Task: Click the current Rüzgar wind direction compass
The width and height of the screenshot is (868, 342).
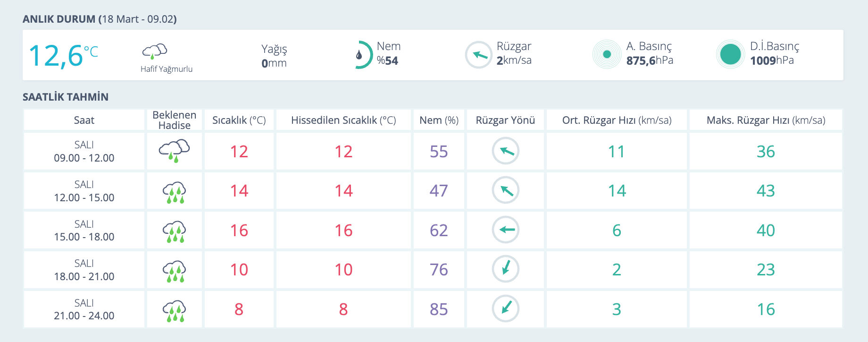Action: pos(479,55)
